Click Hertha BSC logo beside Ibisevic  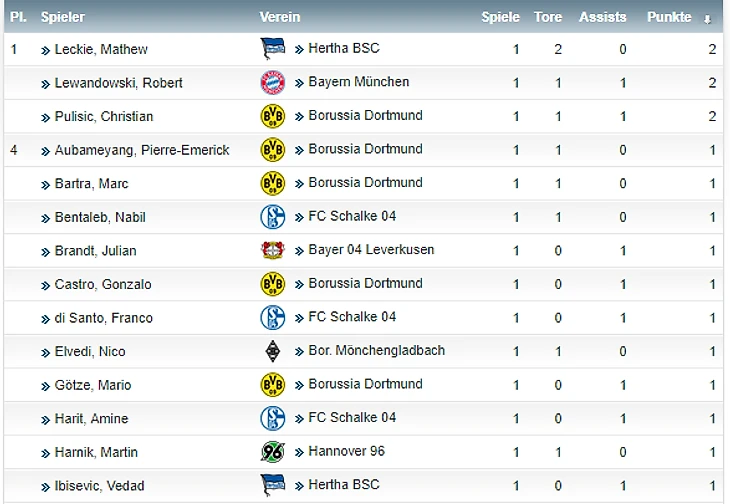(272, 485)
